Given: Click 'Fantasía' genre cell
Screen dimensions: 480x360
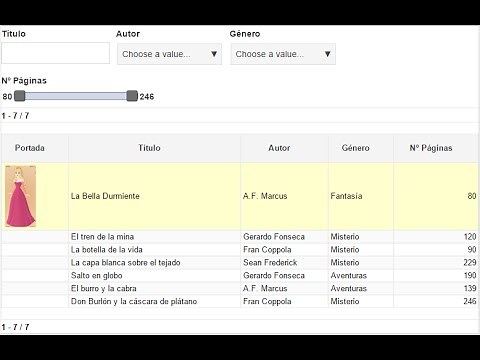Looking at the screenshot, I should tap(361, 196).
